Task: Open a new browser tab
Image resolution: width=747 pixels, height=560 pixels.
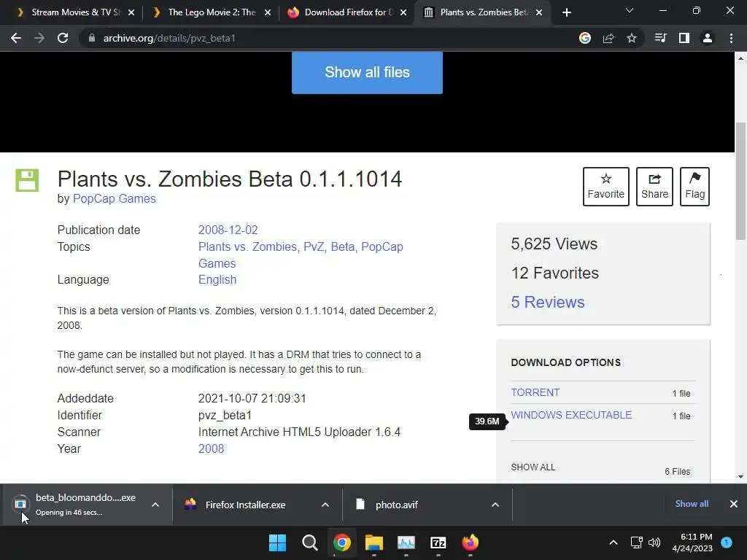Action: [x=566, y=12]
